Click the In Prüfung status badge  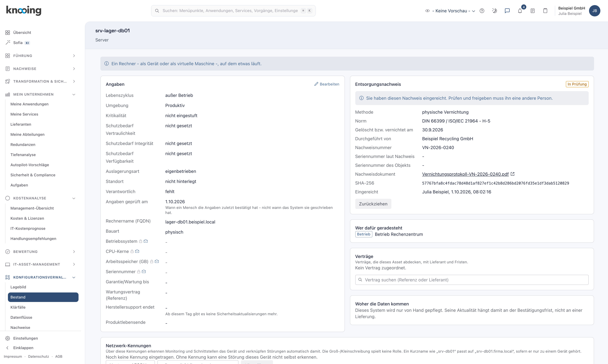[577, 84]
